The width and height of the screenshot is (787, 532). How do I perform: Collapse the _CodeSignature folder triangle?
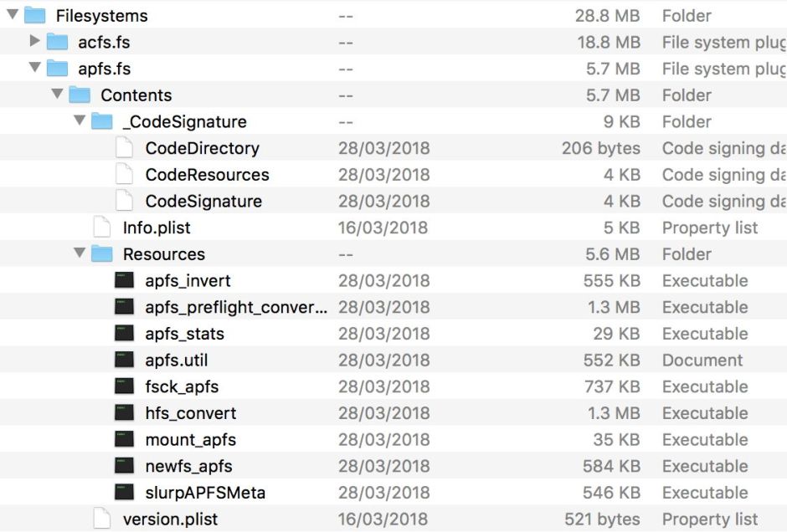80,121
